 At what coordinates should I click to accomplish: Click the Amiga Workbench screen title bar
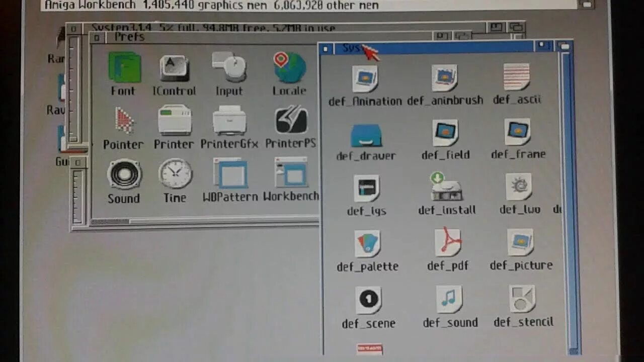tap(308, 5)
